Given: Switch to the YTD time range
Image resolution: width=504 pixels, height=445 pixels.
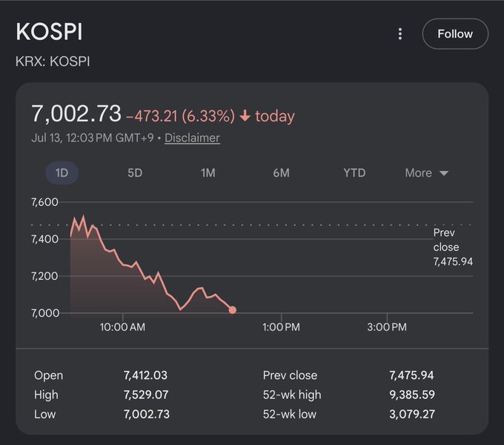Looking at the screenshot, I should (354, 173).
